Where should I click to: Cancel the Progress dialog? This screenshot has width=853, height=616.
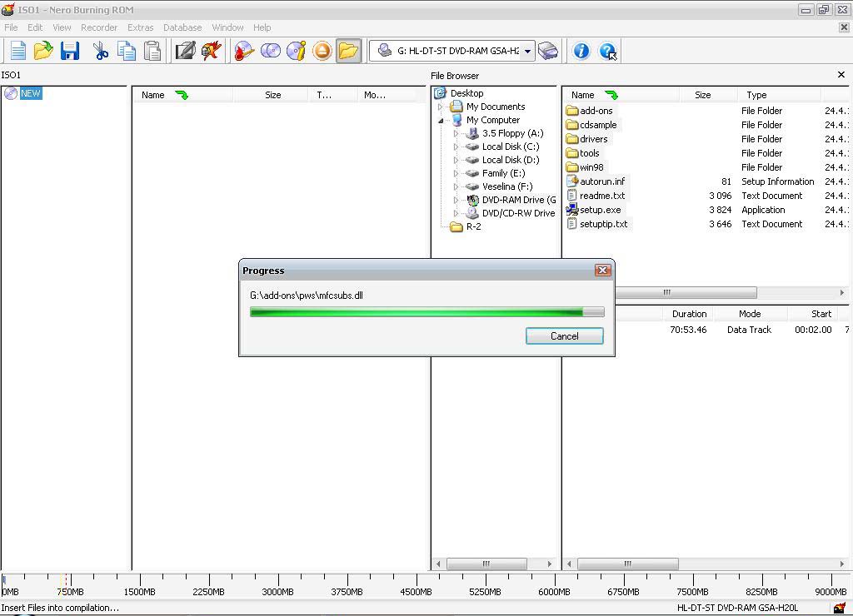pyautogui.click(x=564, y=336)
